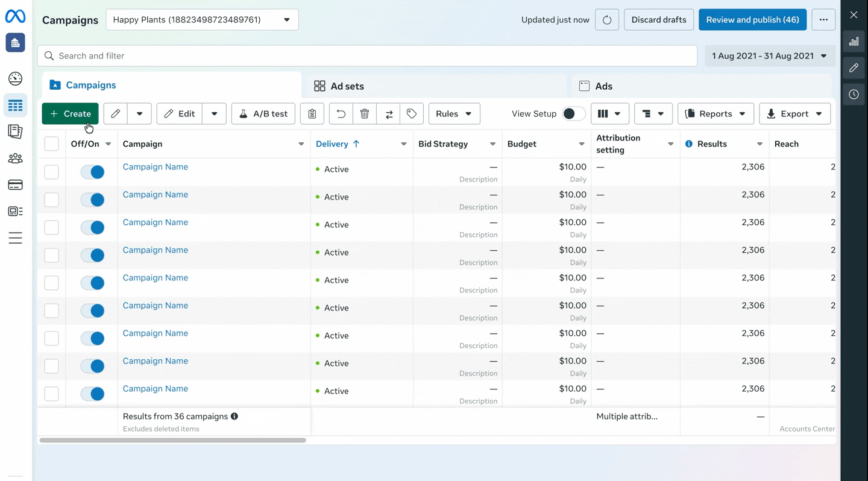Screen dimensions: 868x481
Task: Open the charts panel on the right rail
Action: [854, 41]
